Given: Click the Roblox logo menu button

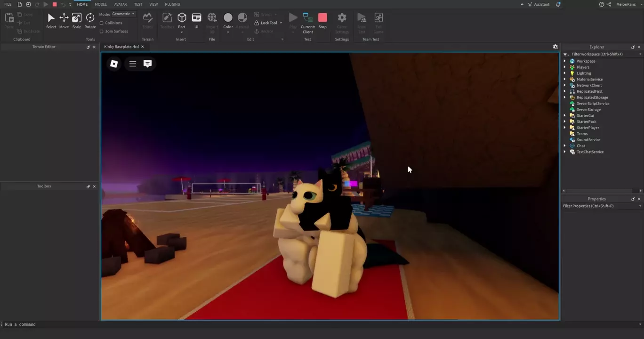Looking at the screenshot, I should pos(114,64).
